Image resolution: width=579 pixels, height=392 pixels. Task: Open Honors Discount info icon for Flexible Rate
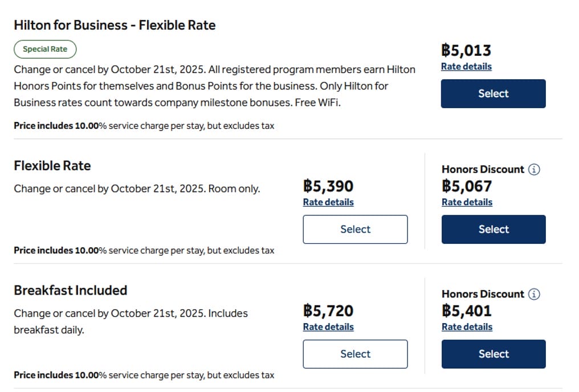pyautogui.click(x=534, y=169)
